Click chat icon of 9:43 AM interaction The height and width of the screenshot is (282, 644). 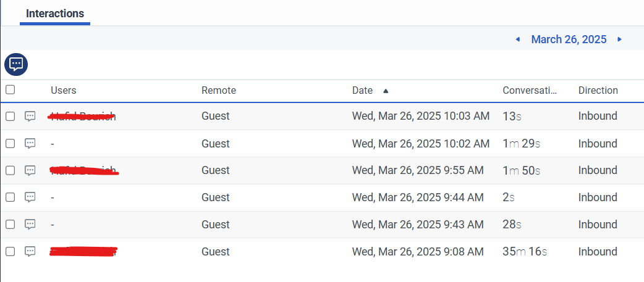30,225
